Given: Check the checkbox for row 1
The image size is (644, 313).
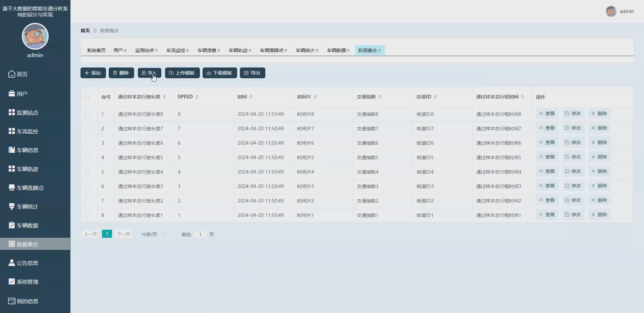Looking at the screenshot, I should [87, 114].
